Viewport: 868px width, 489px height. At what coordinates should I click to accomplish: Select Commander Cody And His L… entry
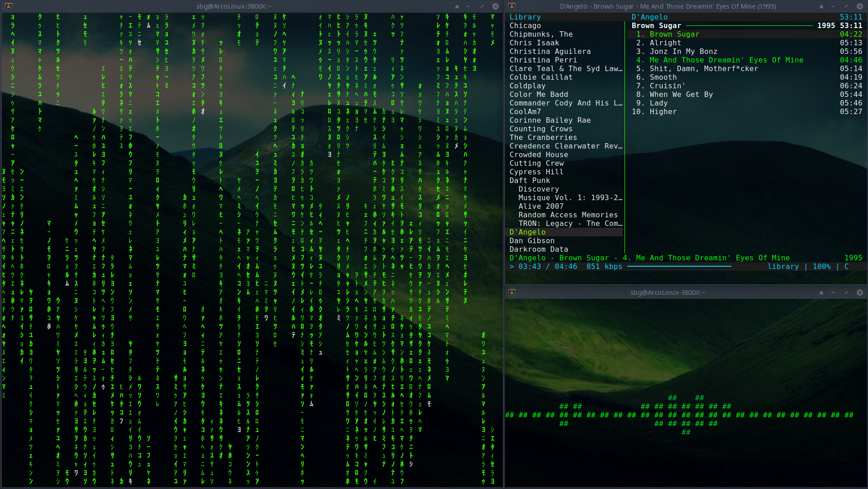pyautogui.click(x=566, y=103)
